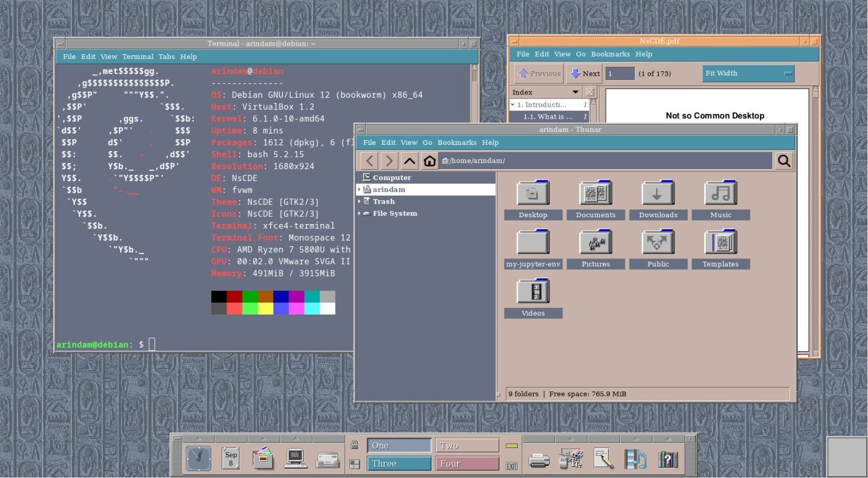Expand the Trash tree node in Thunar

pyautogui.click(x=359, y=201)
